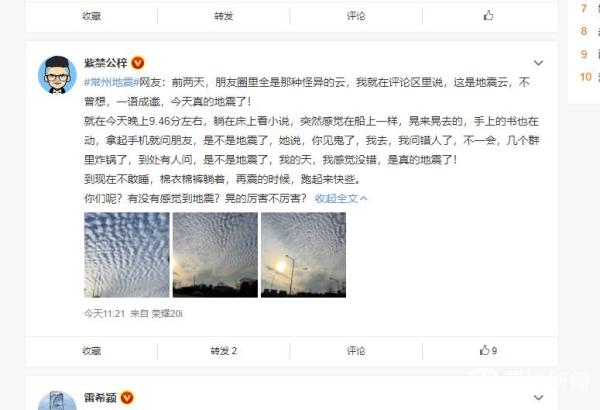Open the 紫禁公梓 avatar picture
This screenshot has width=600, height=410.
[x=57, y=75]
